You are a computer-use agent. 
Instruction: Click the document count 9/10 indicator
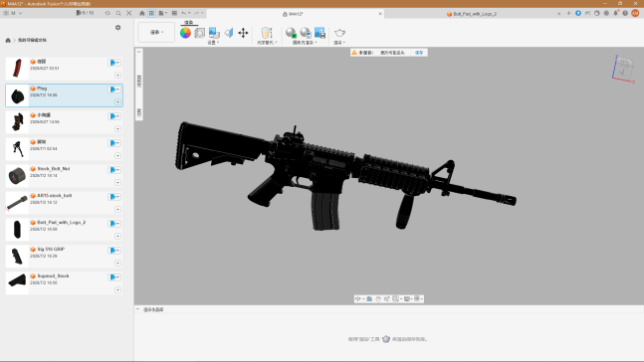85,13
